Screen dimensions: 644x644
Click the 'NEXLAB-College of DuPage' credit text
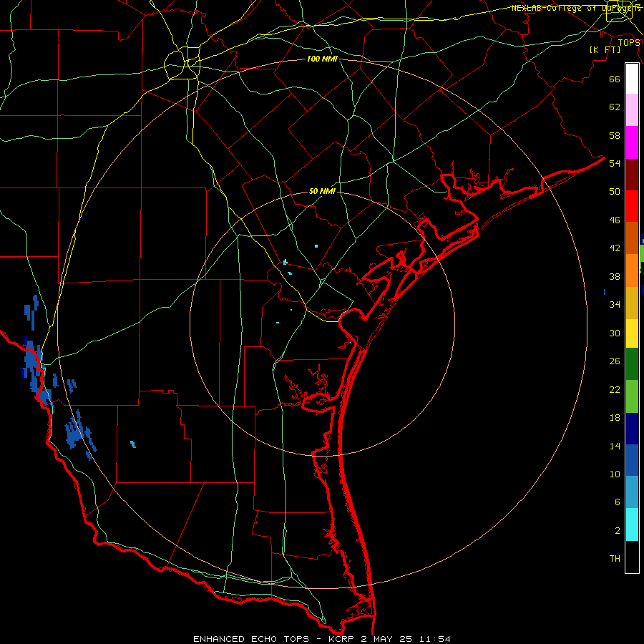[x=575, y=8]
